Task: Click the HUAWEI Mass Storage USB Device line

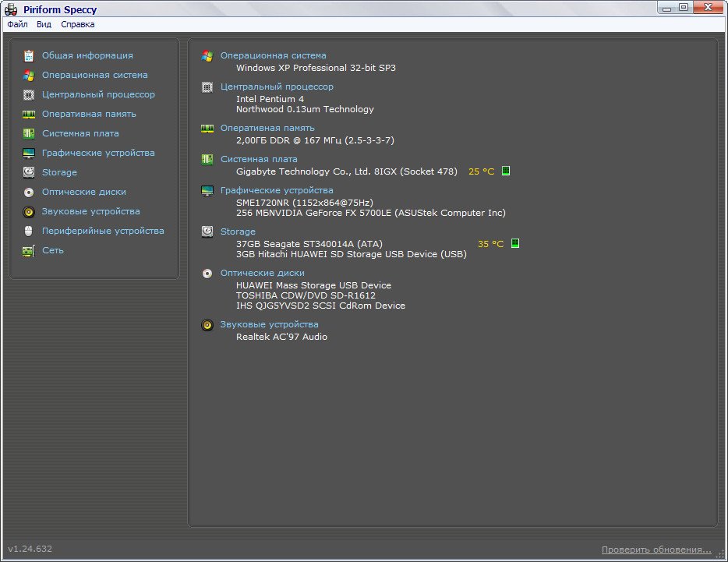Action: (x=313, y=285)
